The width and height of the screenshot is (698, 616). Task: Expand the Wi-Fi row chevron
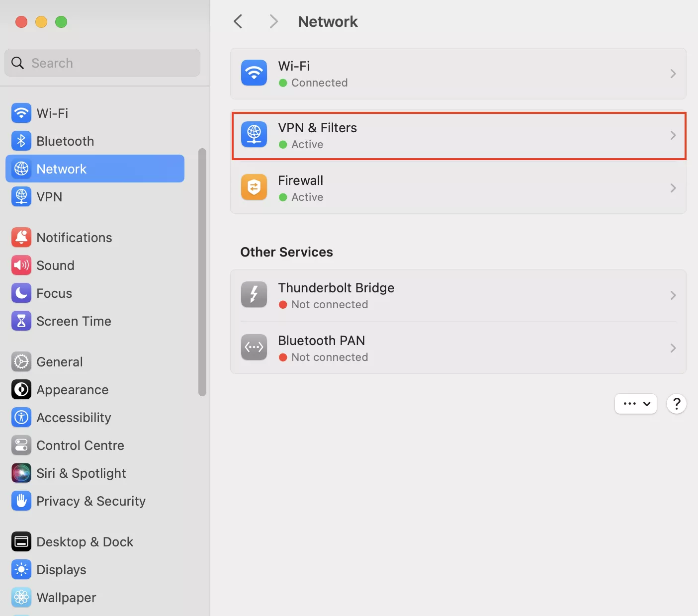tap(673, 74)
